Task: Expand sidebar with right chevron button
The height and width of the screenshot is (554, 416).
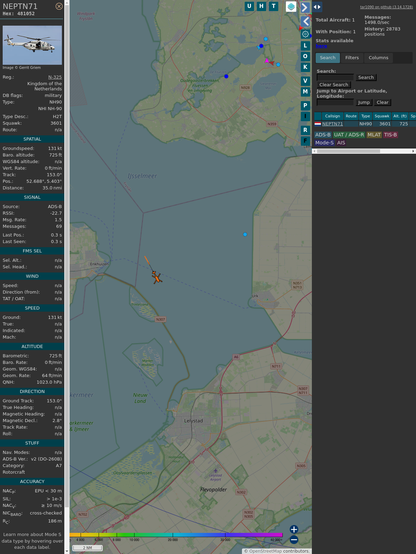Action: (305, 7)
